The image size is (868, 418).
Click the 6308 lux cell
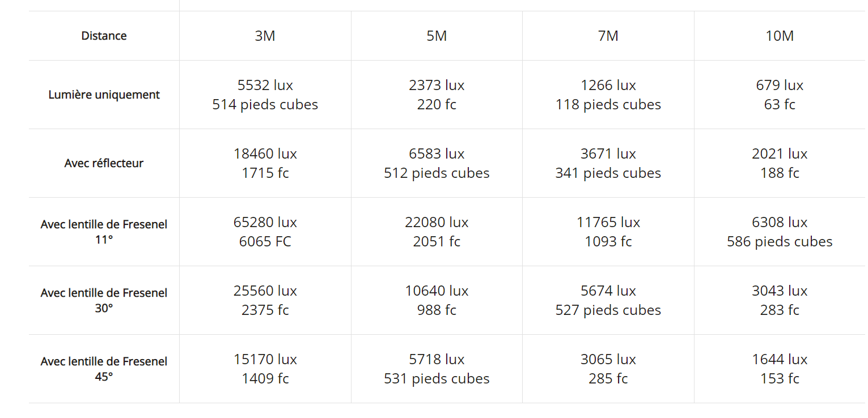tap(780, 232)
